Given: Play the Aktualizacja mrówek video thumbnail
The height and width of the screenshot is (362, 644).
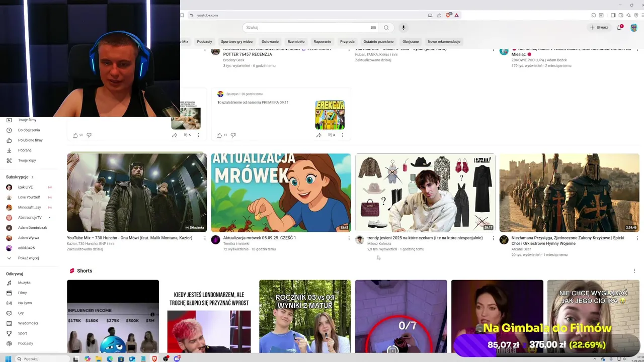Looking at the screenshot, I should click(281, 193).
